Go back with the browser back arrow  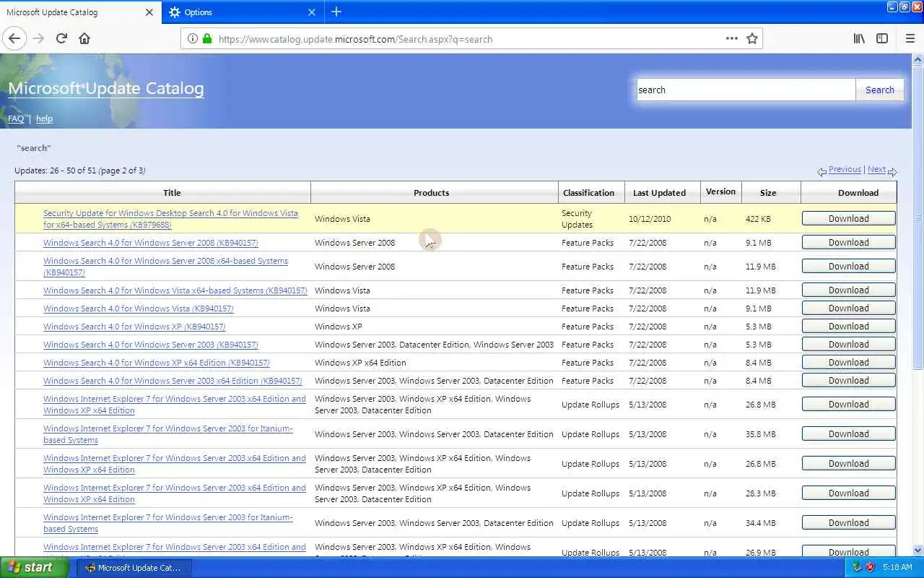click(14, 38)
